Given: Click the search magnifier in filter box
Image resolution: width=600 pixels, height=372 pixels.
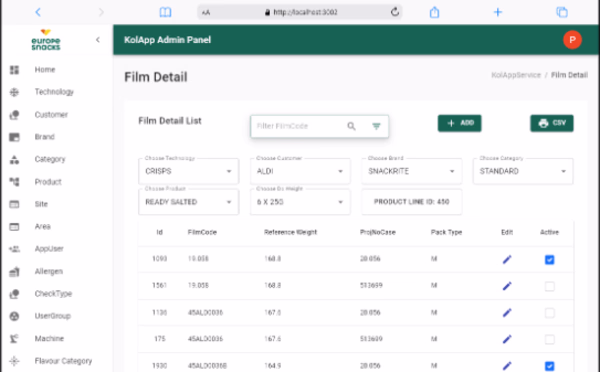Looking at the screenshot, I should point(351,126).
